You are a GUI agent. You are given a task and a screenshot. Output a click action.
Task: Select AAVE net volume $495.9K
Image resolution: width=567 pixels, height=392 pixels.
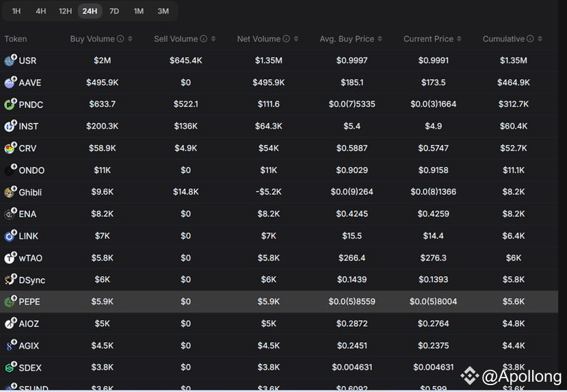coord(269,83)
